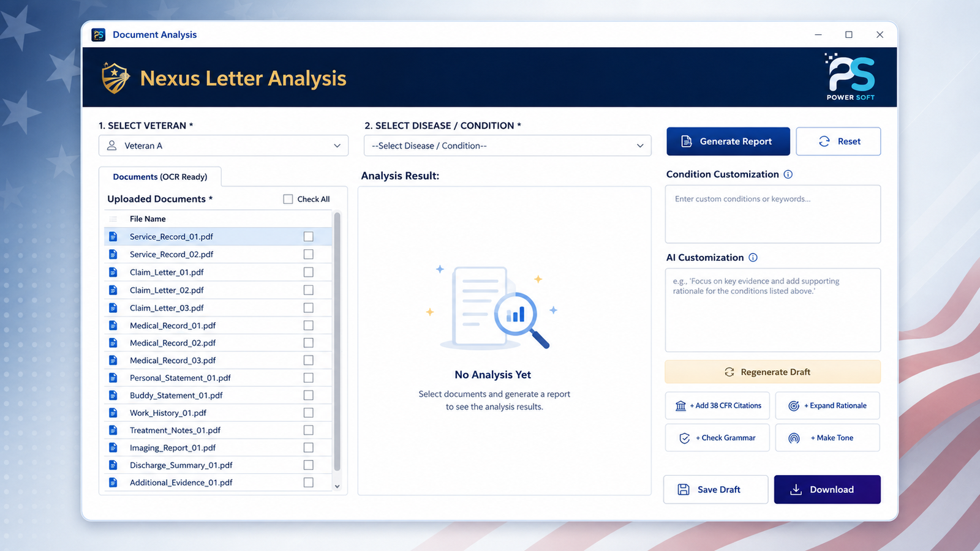Save the draft
This screenshot has width=980, height=551.
[715, 490]
